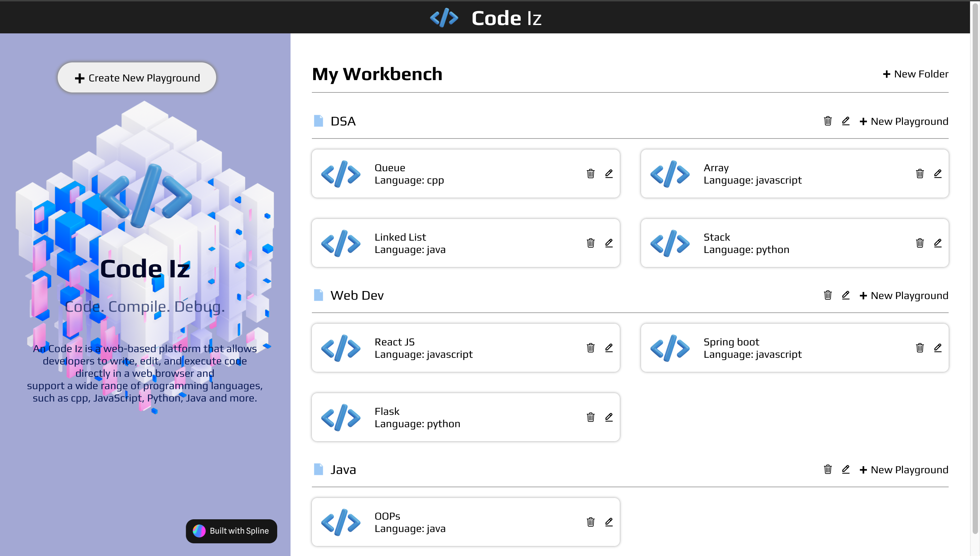
Task: Edit the Array playground name
Action: tap(938, 174)
